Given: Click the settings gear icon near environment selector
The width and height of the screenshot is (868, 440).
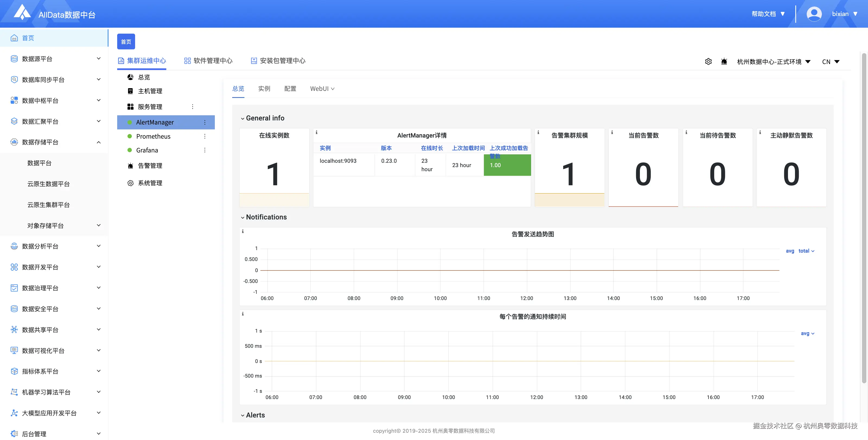Looking at the screenshot, I should click(708, 62).
